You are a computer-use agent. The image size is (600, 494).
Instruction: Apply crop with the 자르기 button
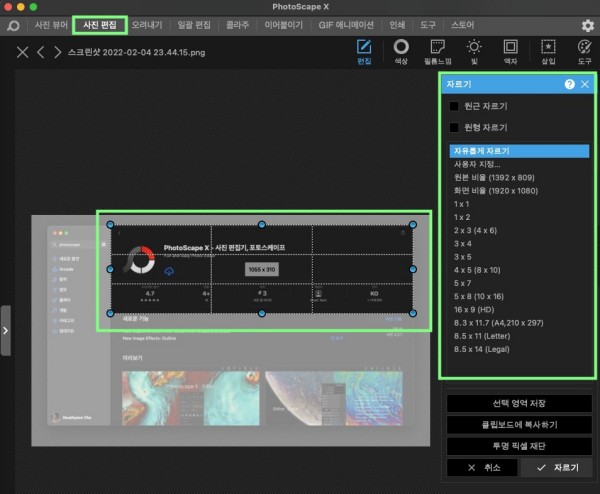pos(557,467)
